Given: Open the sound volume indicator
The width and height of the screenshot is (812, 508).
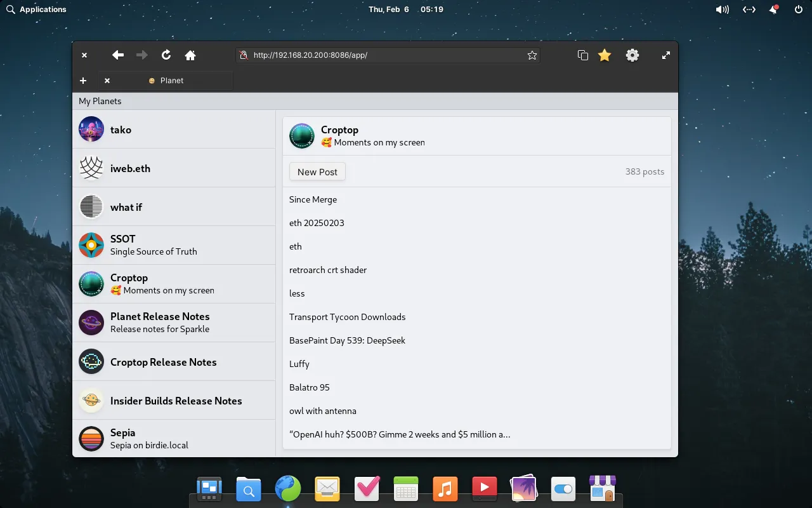Looking at the screenshot, I should pyautogui.click(x=722, y=10).
